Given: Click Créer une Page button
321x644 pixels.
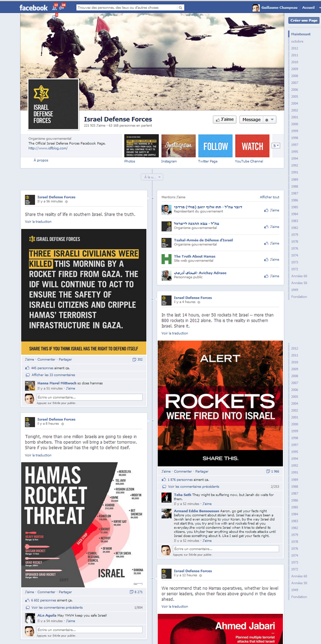Looking at the screenshot, I should click(304, 20).
